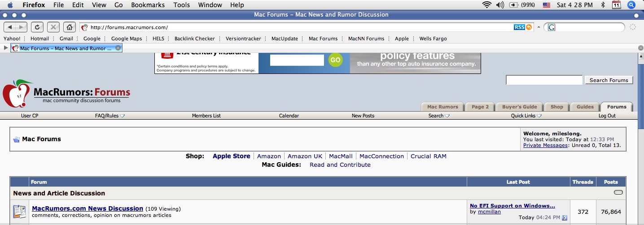Select the Forums site tab
The image size is (644, 225).
coord(617,107)
